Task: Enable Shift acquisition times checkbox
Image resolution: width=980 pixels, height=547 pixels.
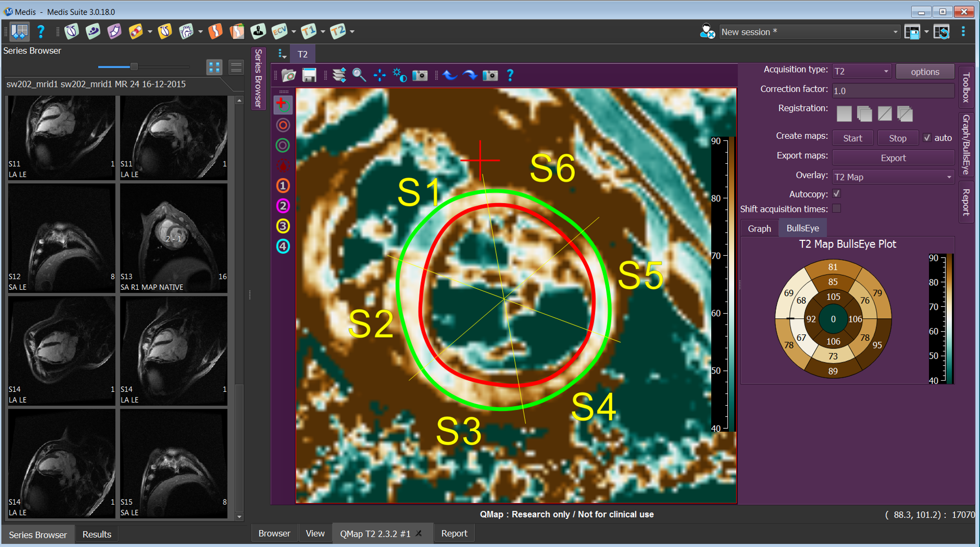Action: [837, 209]
